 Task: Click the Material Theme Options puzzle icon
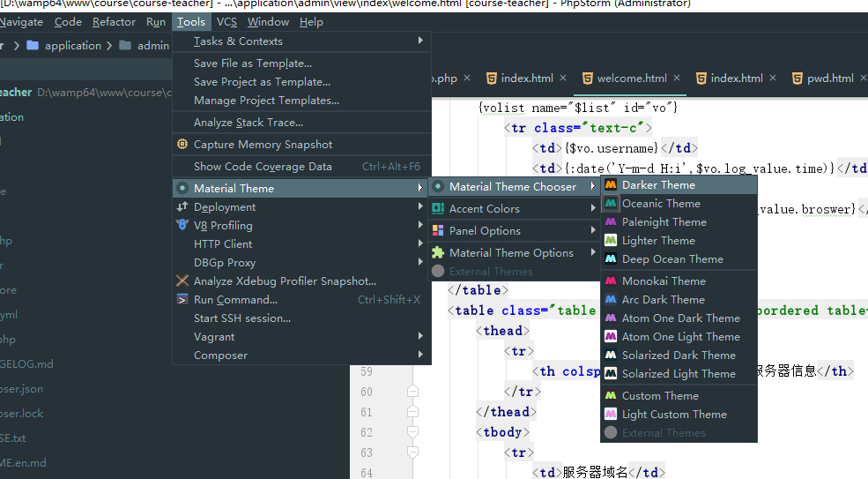[x=438, y=253]
